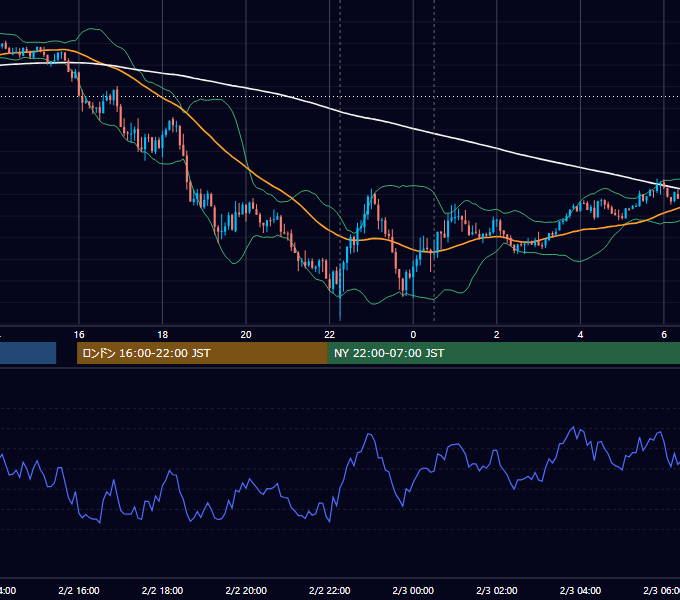Click the 6 hour label on chart axis
The image size is (680, 600).
tap(664, 335)
